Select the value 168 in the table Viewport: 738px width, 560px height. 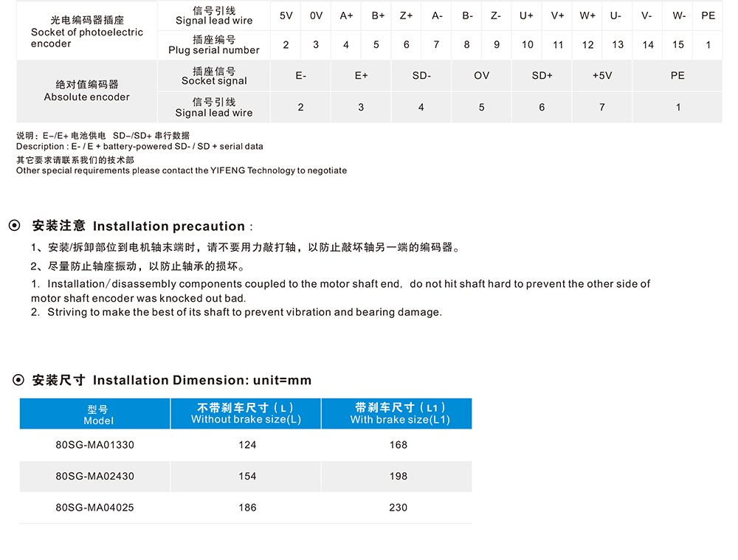[x=399, y=445]
